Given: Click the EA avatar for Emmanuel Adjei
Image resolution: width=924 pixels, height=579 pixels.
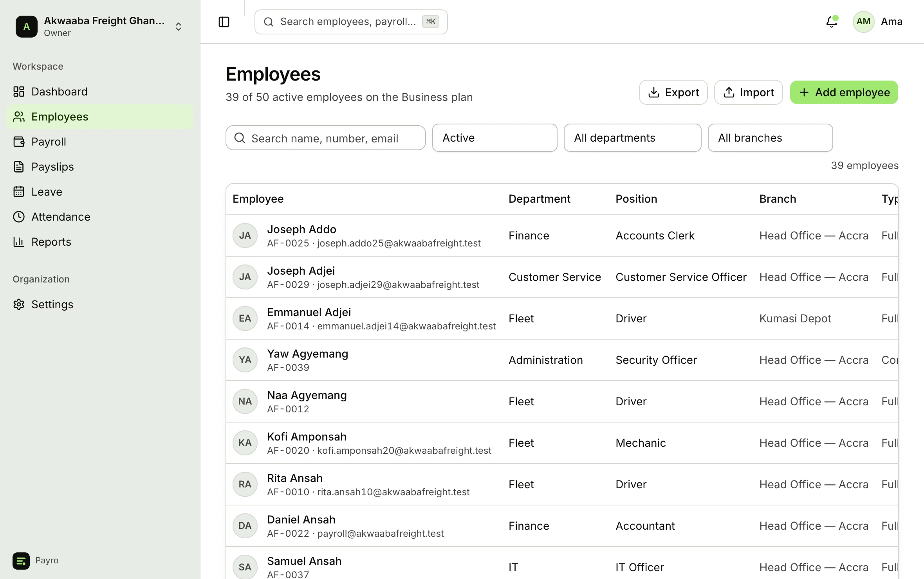Looking at the screenshot, I should tap(245, 318).
